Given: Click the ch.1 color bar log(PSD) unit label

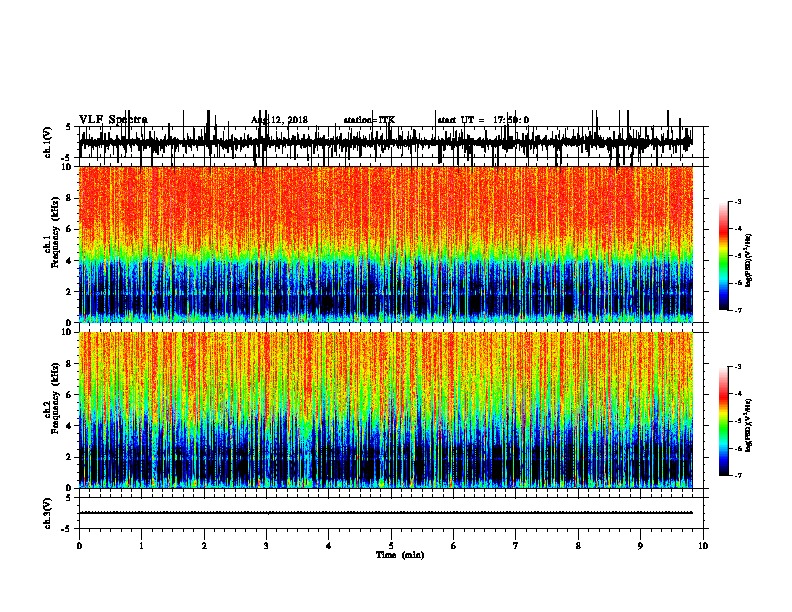Looking at the screenshot, I should 748,261.
